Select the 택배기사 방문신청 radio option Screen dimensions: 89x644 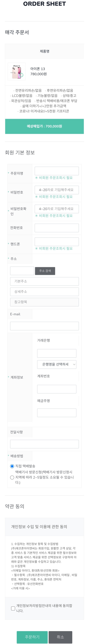12,478
